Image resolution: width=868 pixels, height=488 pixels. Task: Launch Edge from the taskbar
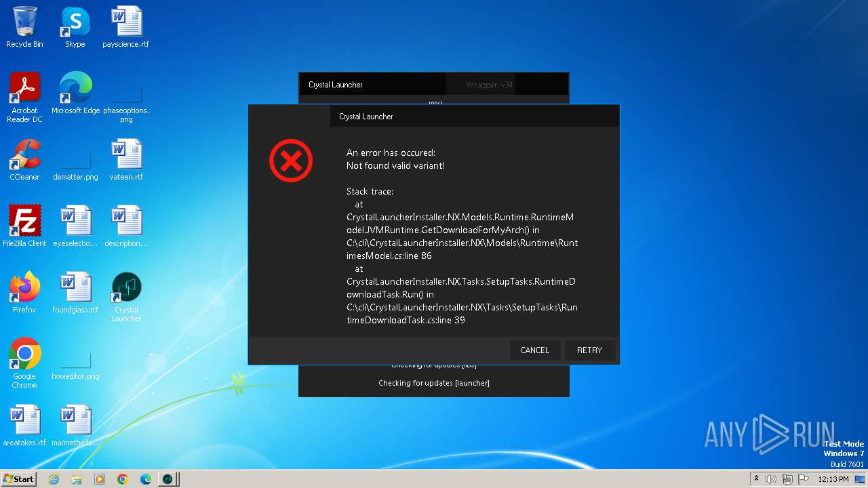point(146,479)
